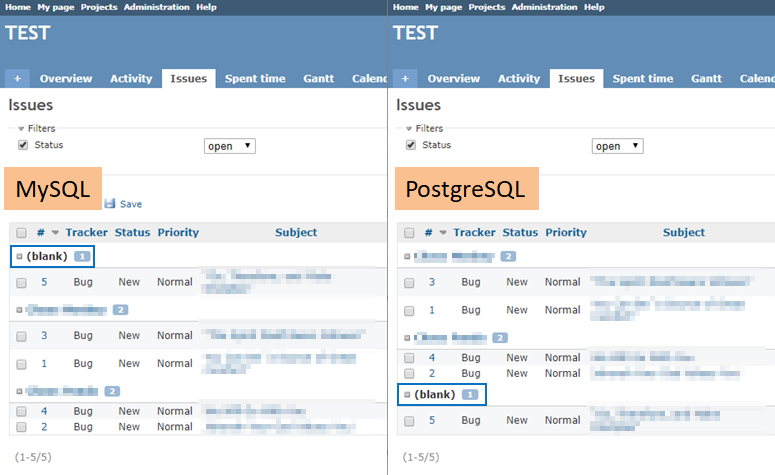775x475 pixels.
Task: Switch to Spent time tab in MySQL window
Action: 255,79
